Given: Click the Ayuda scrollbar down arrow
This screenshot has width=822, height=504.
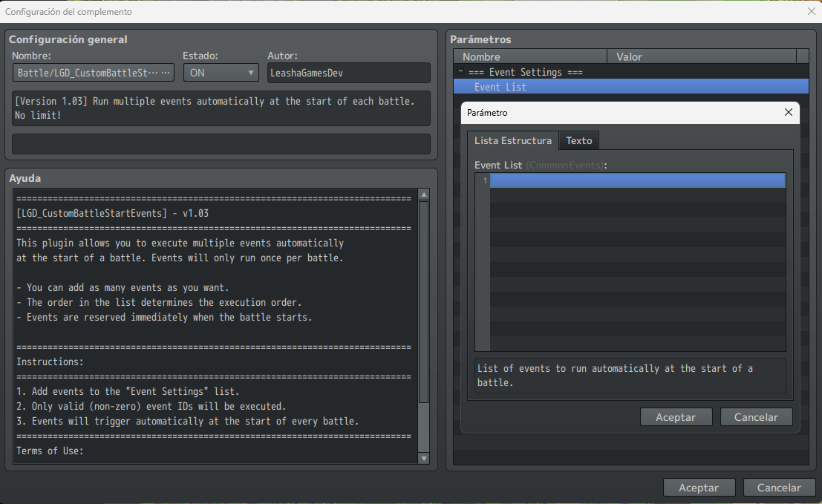Looking at the screenshot, I should tap(423, 459).
